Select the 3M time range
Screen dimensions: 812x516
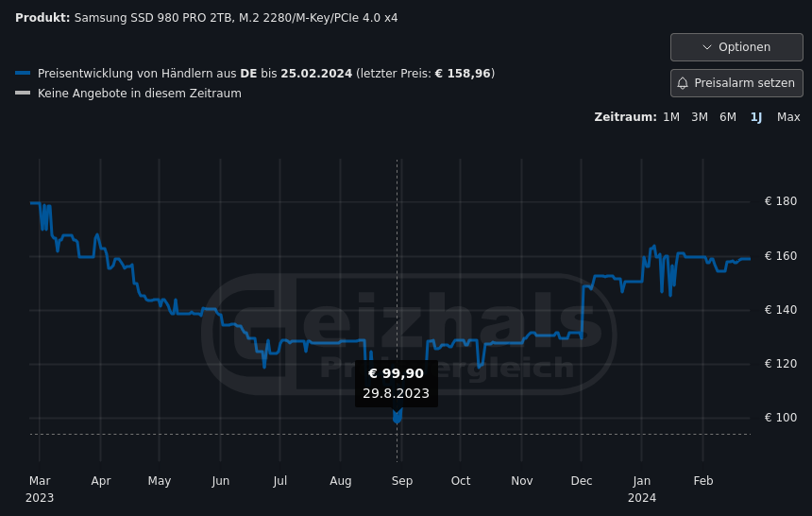699,117
